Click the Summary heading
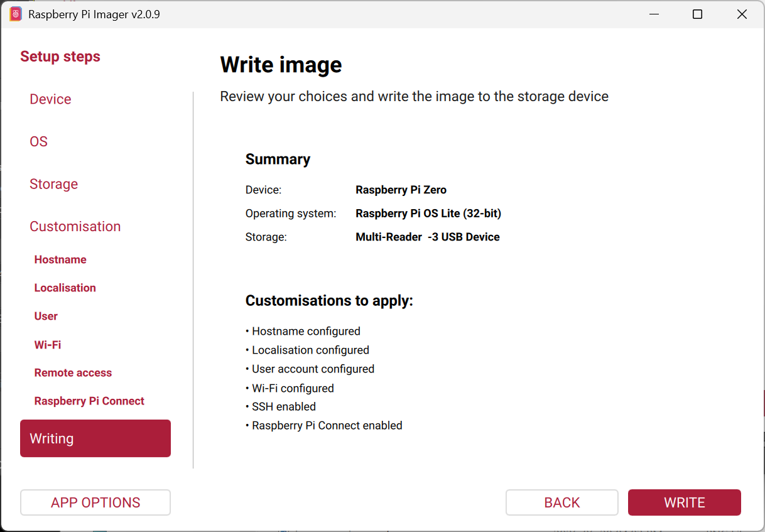 click(x=278, y=159)
